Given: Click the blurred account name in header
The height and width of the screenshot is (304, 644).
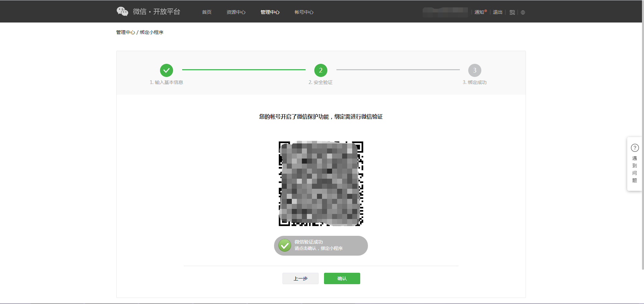Looking at the screenshot, I should pyautogui.click(x=445, y=12).
